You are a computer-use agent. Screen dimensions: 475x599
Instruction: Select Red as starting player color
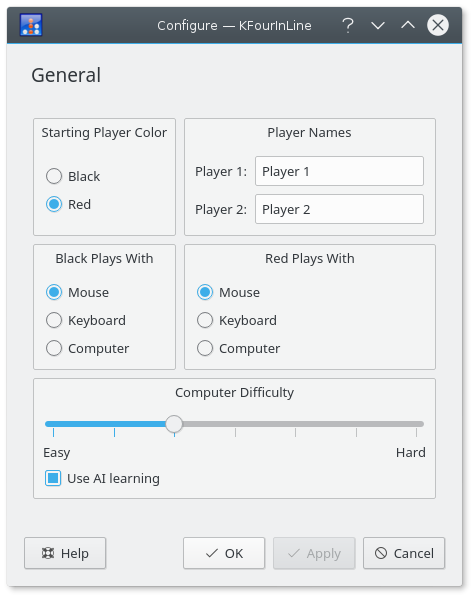pyautogui.click(x=68, y=204)
